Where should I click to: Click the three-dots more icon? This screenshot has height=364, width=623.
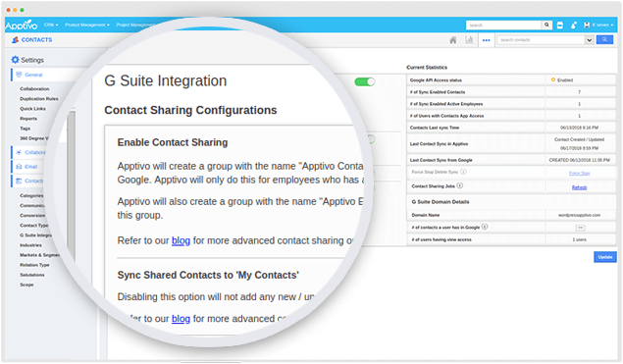point(486,40)
